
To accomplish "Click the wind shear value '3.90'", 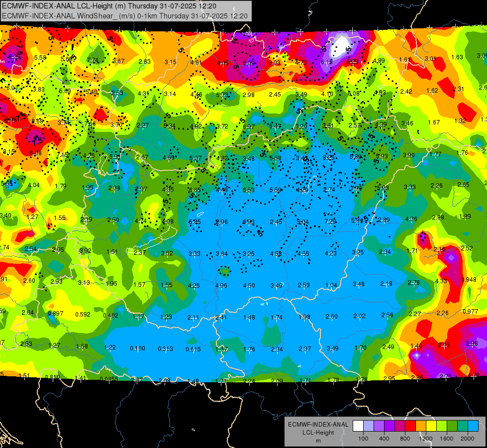I will pos(409,155).
